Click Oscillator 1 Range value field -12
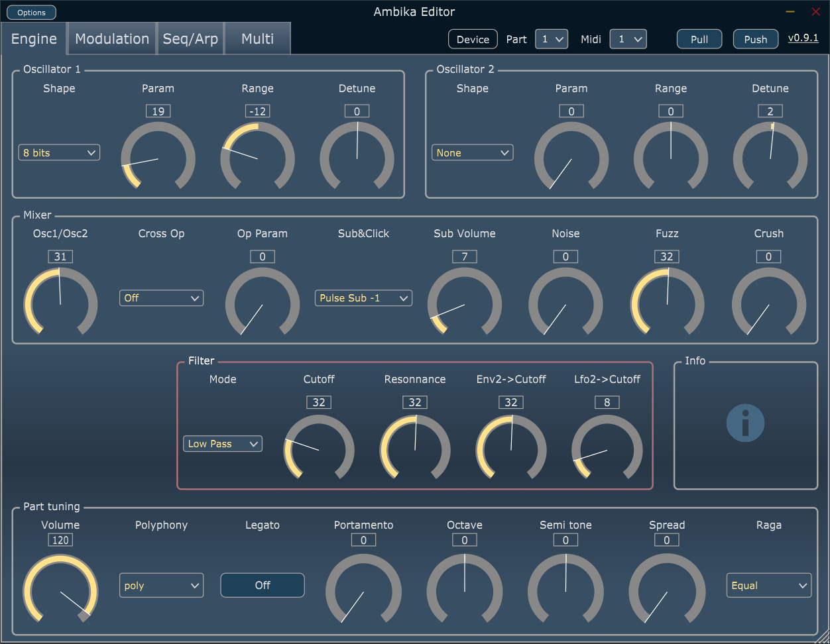This screenshot has height=644, width=830. (257, 111)
